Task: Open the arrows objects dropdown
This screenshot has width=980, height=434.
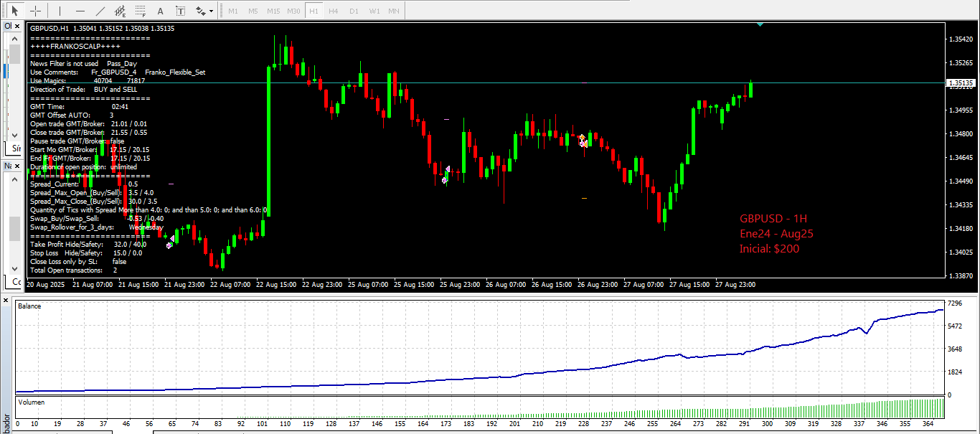Action: click(x=205, y=11)
